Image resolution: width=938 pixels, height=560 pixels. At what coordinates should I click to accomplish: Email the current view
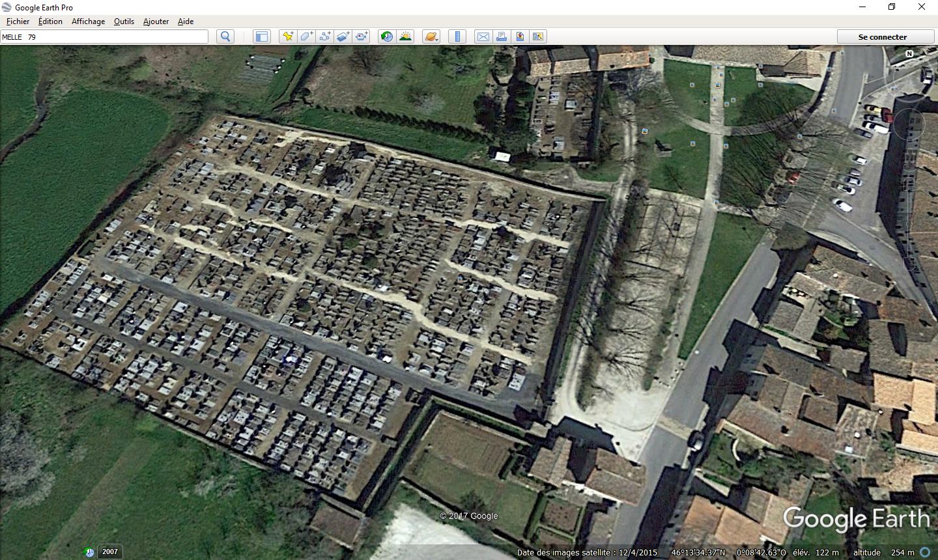(483, 36)
